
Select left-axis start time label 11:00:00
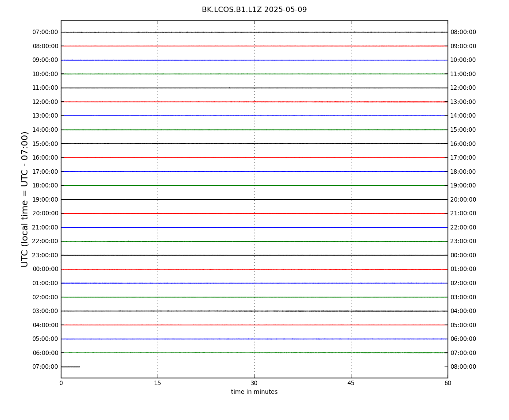[45, 88]
